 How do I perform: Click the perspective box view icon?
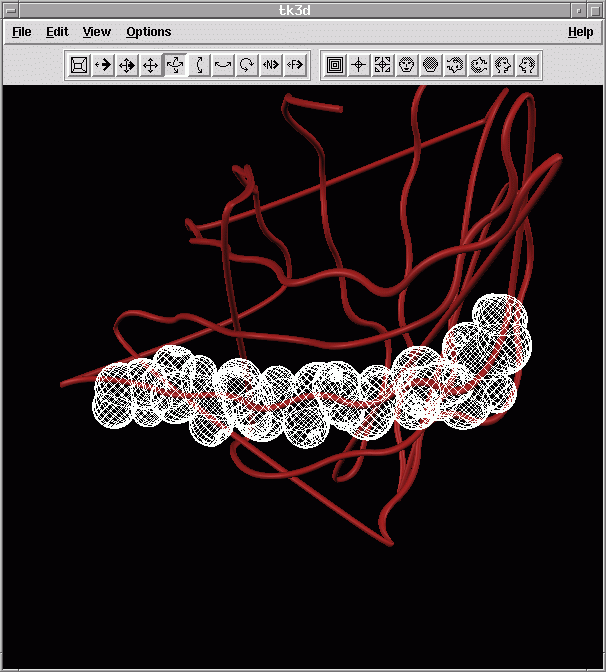click(x=79, y=65)
